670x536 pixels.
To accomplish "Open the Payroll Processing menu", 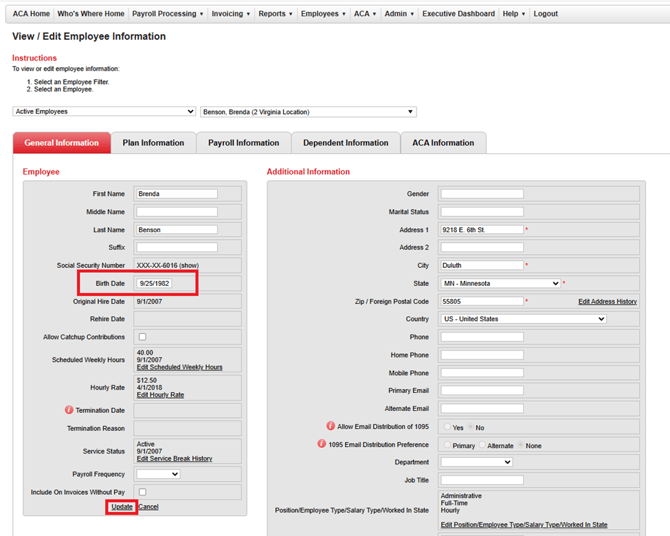I will tap(167, 14).
